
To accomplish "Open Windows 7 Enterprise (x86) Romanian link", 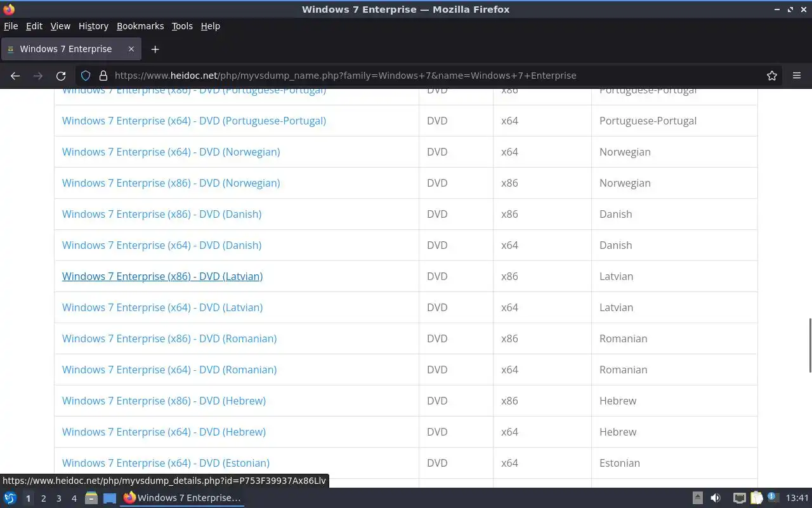I will 169,338.
